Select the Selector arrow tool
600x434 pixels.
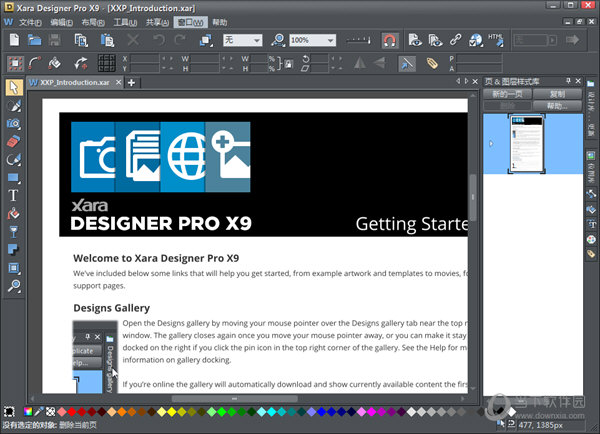14,88
